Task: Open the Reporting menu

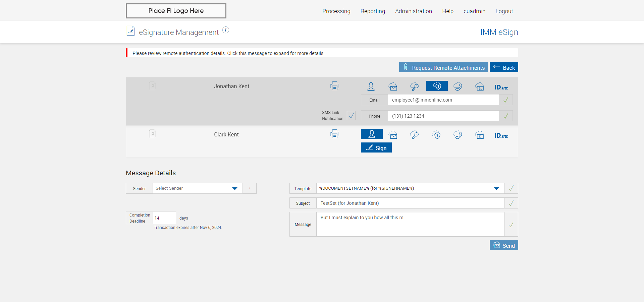Action: point(373,11)
